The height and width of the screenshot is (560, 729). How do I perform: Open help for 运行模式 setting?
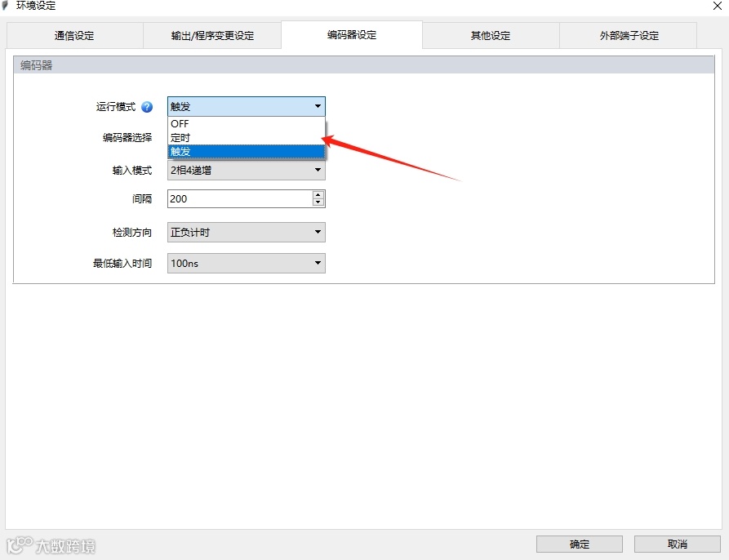pos(147,107)
